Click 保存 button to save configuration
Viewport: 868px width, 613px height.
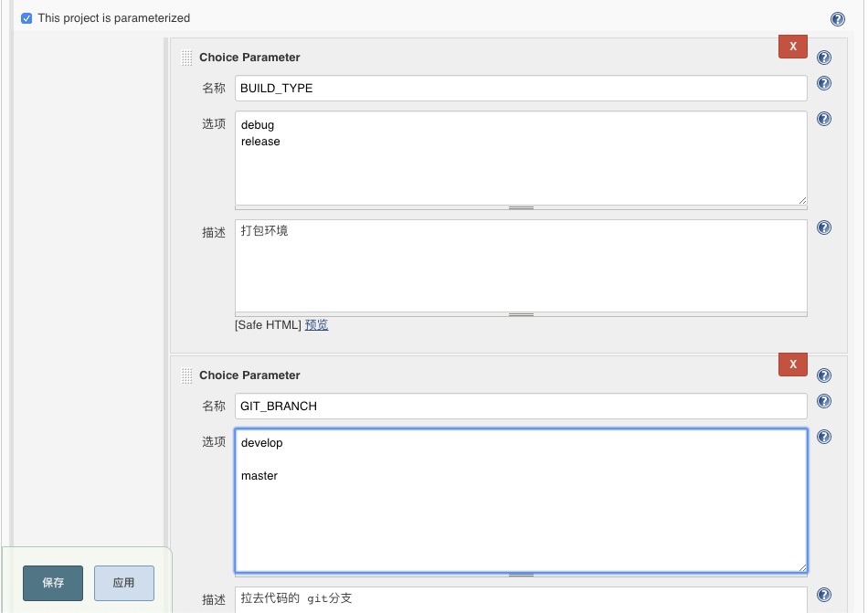pos(53,583)
